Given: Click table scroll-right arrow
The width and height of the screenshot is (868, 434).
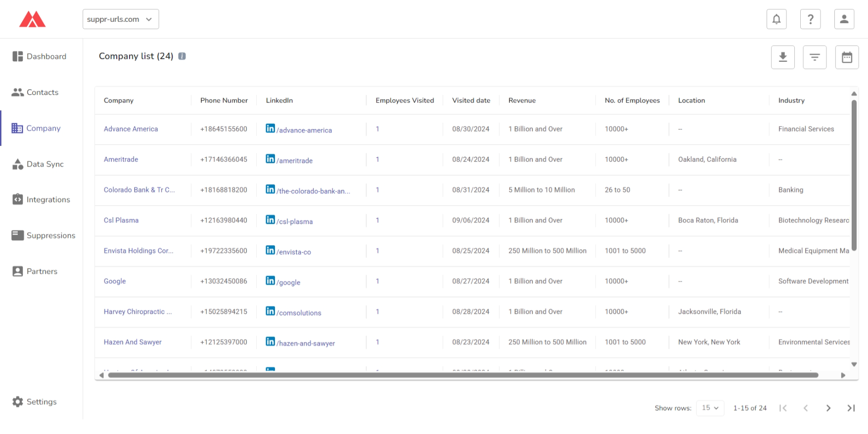Looking at the screenshot, I should click(x=843, y=376).
